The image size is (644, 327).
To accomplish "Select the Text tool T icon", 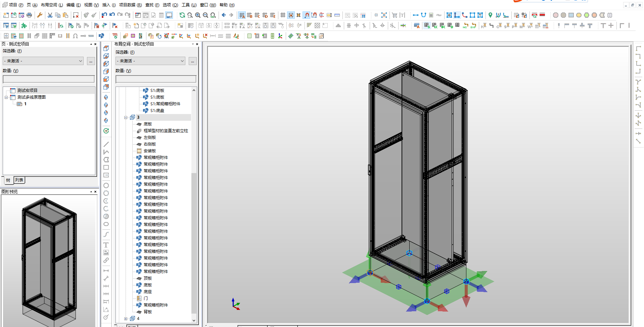I will [x=106, y=245].
